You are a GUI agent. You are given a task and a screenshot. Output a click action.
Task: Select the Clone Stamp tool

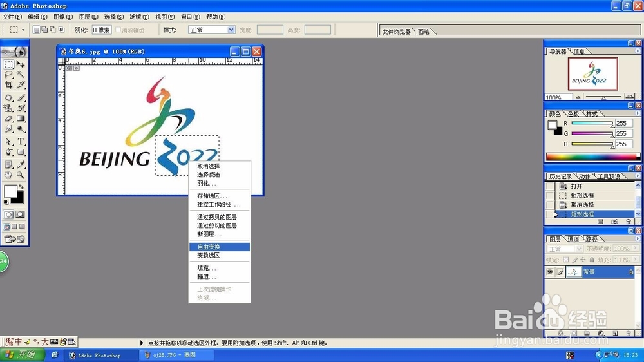pos(8,108)
